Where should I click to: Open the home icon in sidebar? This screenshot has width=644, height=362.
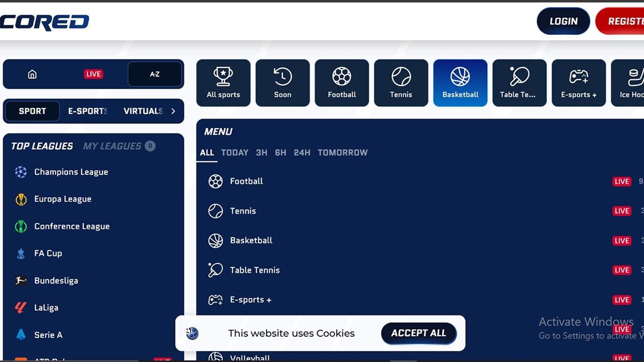(x=32, y=74)
